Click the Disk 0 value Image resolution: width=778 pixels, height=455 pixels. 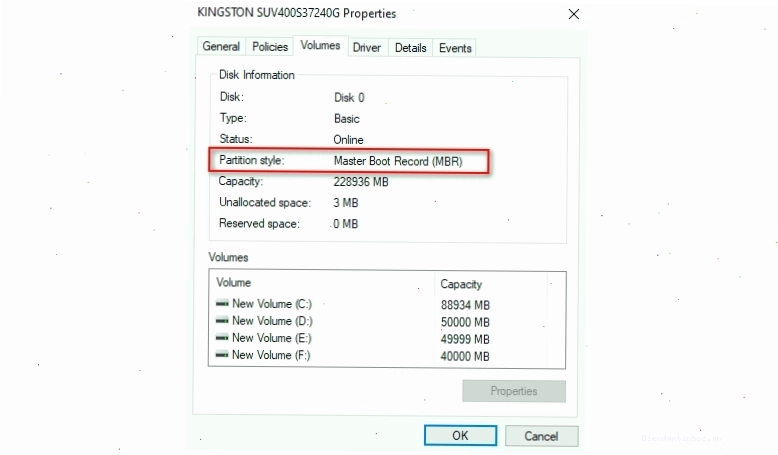tap(349, 97)
